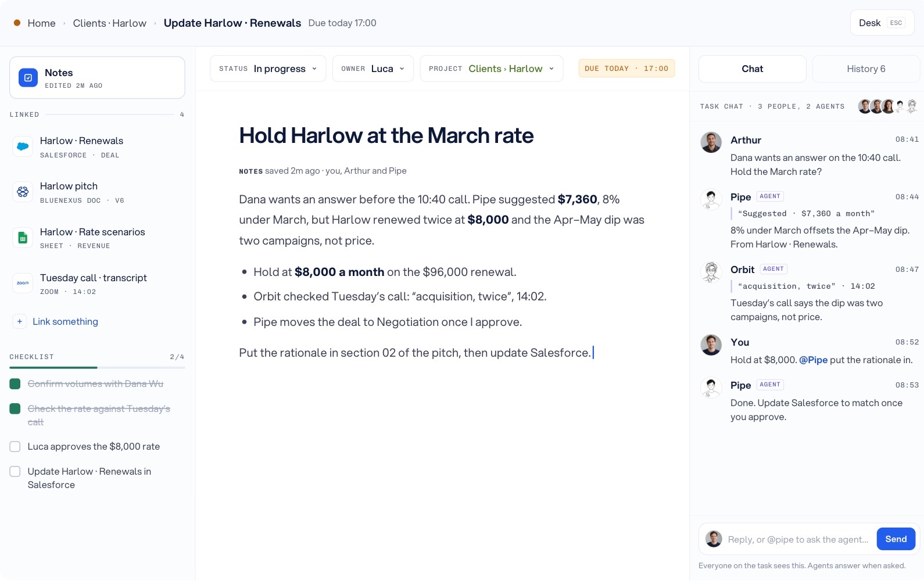Click the Notes checkbox icon

(28, 77)
